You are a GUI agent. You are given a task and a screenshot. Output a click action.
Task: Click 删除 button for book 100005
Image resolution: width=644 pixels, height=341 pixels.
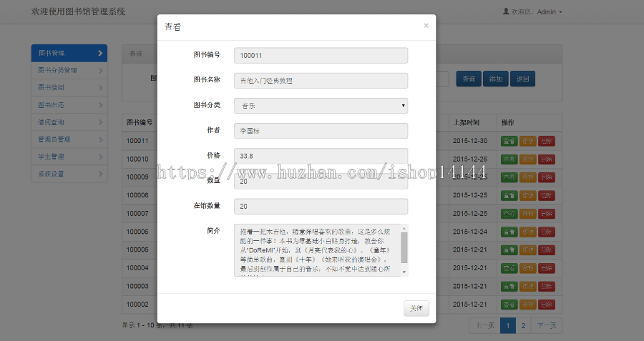click(547, 250)
